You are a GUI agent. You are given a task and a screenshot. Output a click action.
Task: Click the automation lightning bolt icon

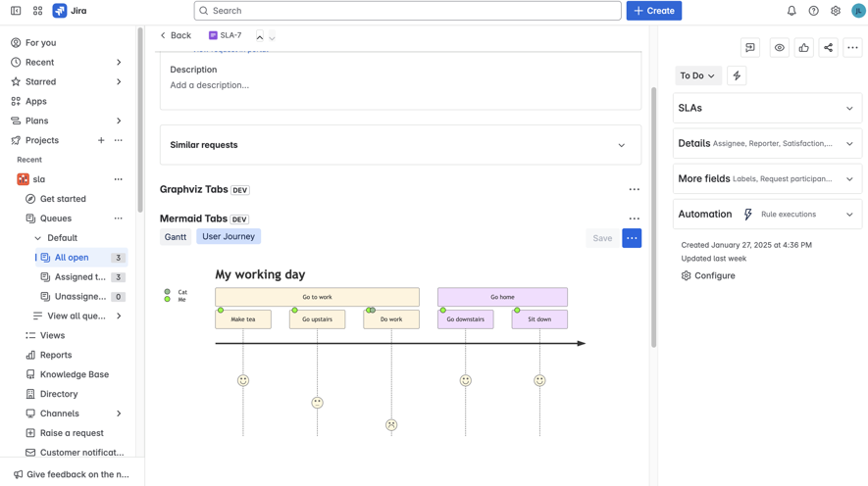tap(737, 75)
